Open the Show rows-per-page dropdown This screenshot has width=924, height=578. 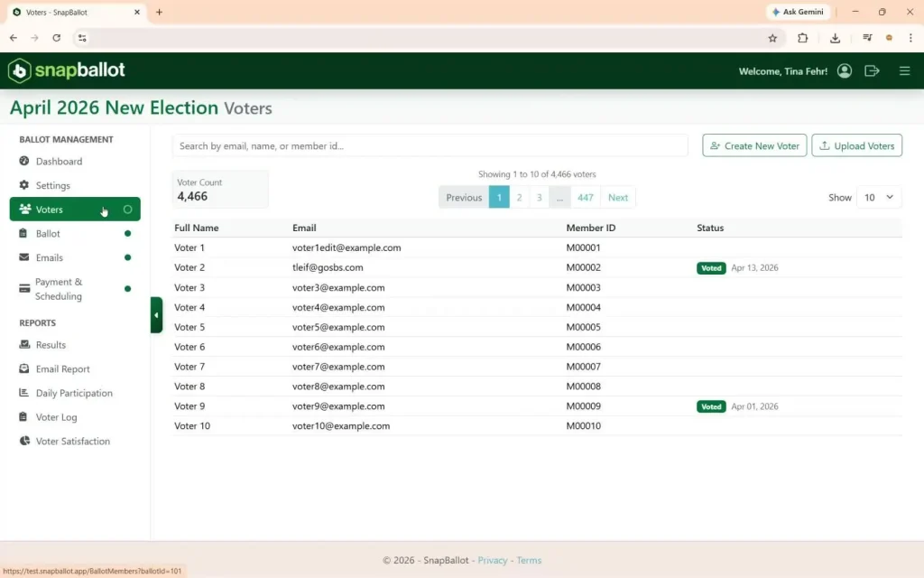click(x=879, y=197)
